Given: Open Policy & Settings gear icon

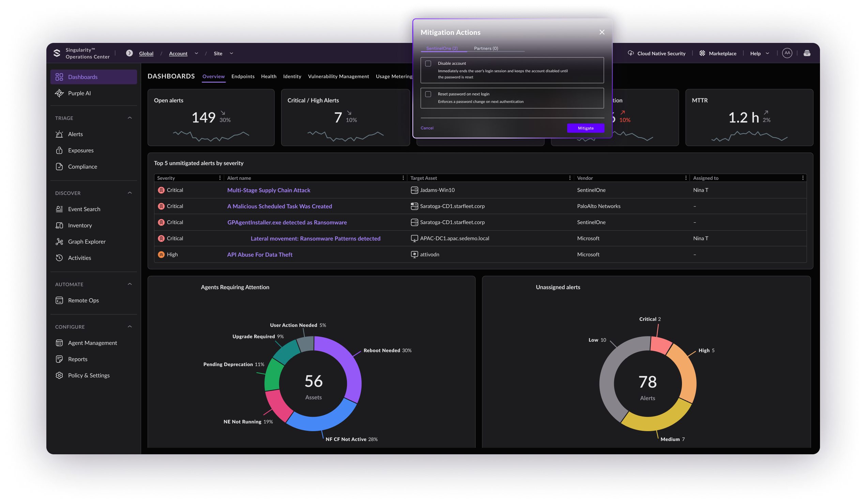Looking at the screenshot, I should [x=59, y=375].
